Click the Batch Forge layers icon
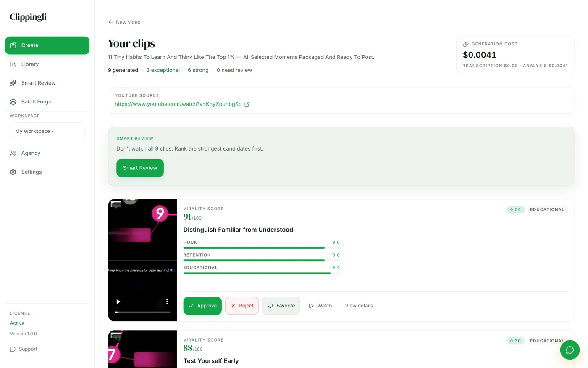This screenshot has width=588, height=368. tap(13, 102)
